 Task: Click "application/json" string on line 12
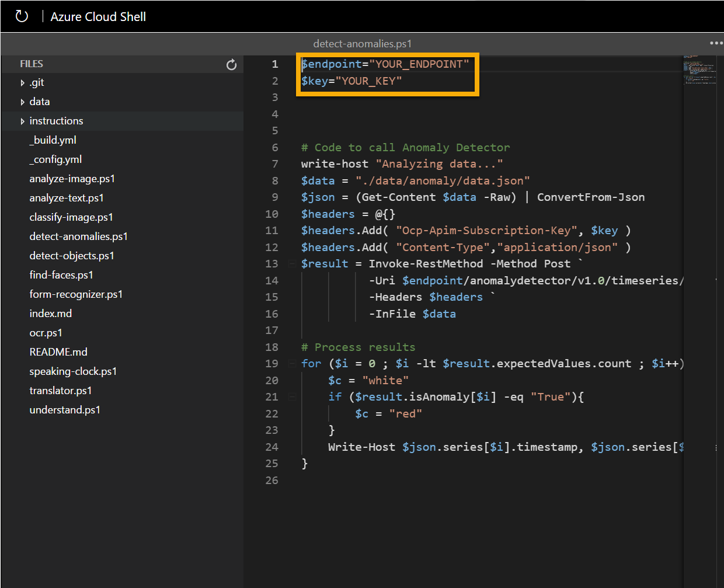558,248
